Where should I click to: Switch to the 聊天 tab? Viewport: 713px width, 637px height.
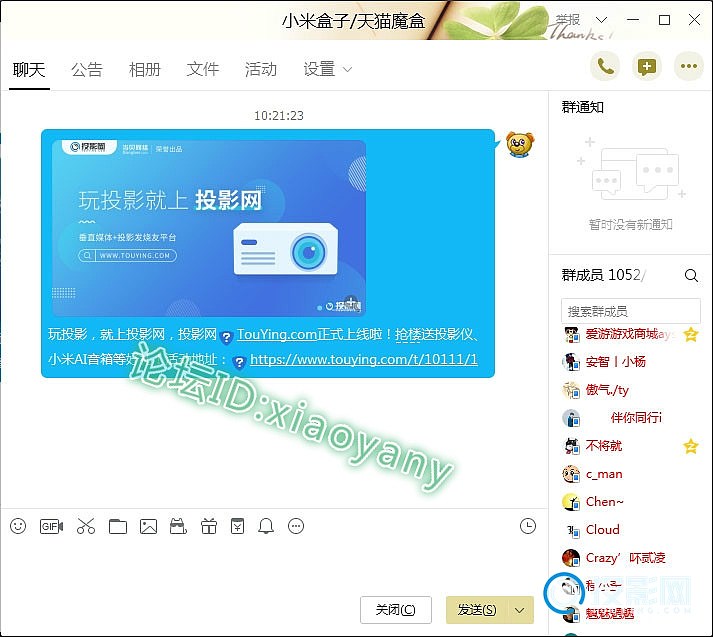point(29,70)
